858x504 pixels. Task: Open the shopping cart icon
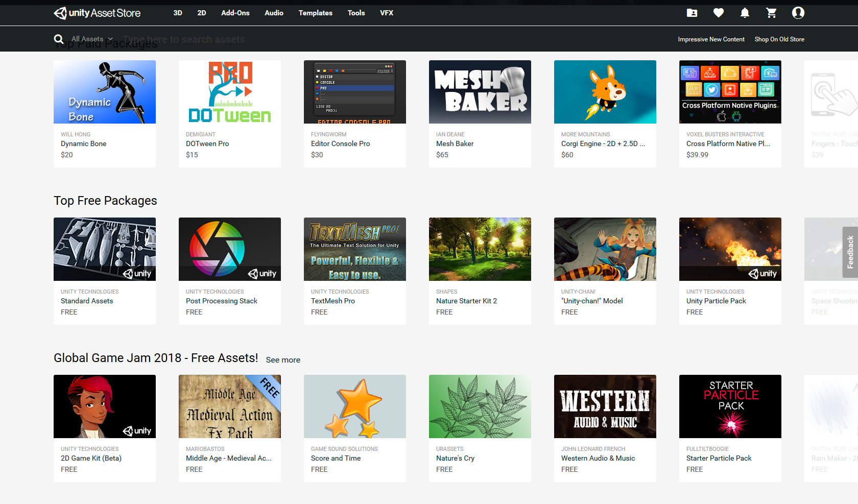coord(772,13)
